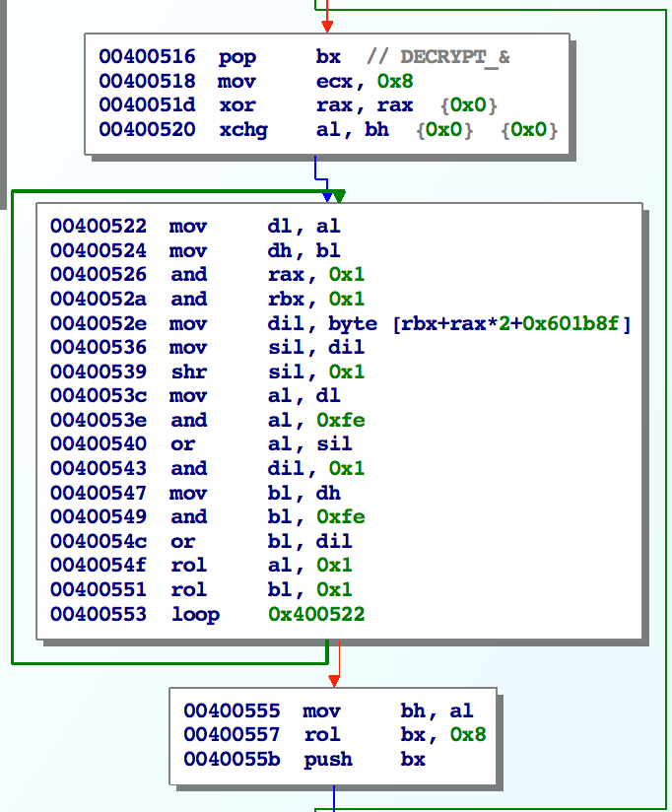Click the shr mnemonic at 00400539
This screenshot has height=812, width=672.
[x=187, y=372]
